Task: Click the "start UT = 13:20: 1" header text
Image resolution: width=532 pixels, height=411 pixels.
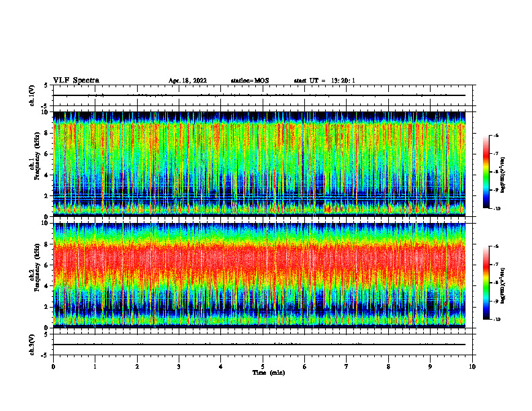Action: (324, 81)
